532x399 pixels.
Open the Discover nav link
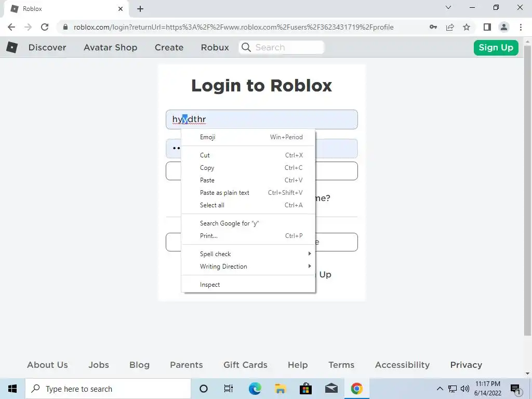(47, 47)
